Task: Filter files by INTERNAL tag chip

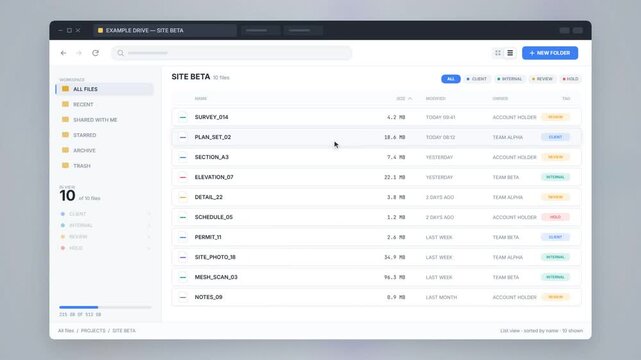Action: pyautogui.click(x=509, y=79)
